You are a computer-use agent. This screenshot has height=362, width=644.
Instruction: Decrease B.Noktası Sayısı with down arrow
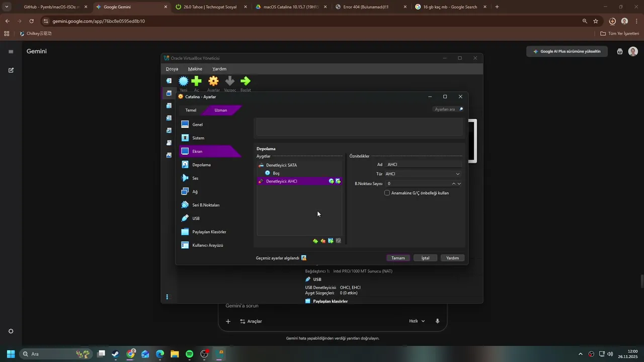pyautogui.click(x=459, y=184)
